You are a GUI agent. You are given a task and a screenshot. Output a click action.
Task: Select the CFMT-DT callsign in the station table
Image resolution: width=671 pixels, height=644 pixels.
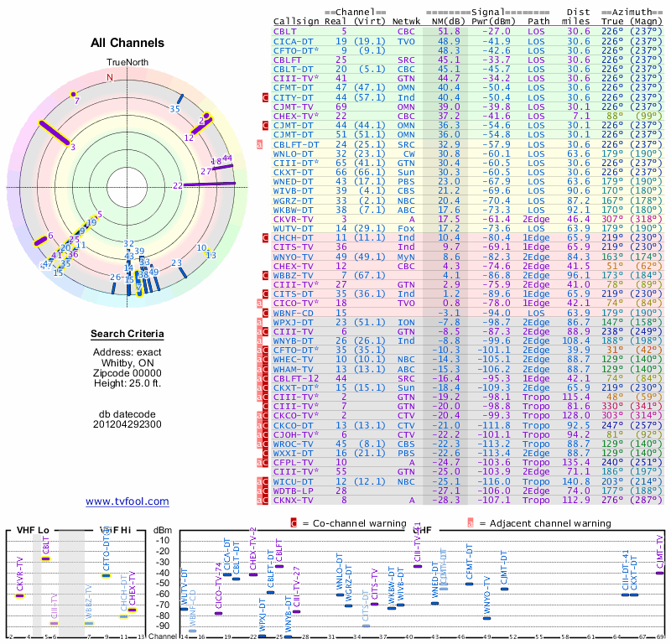pyautogui.click(x=294, y=88)
